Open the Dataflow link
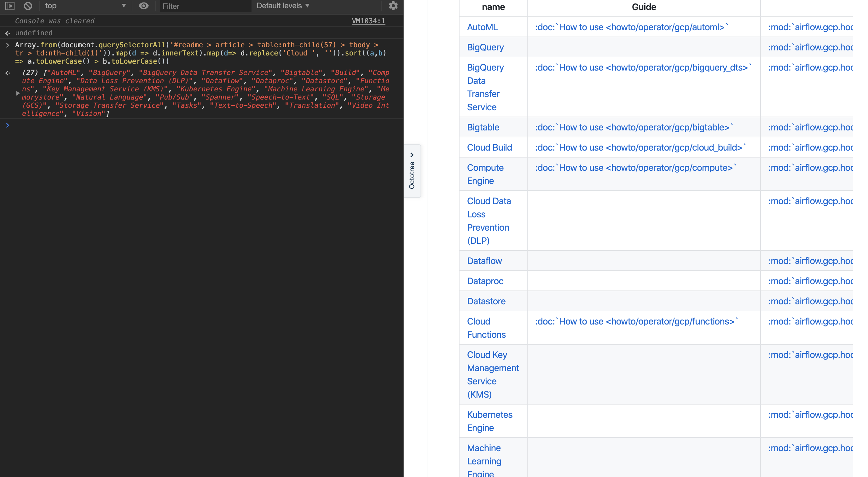 pos(484,261)
